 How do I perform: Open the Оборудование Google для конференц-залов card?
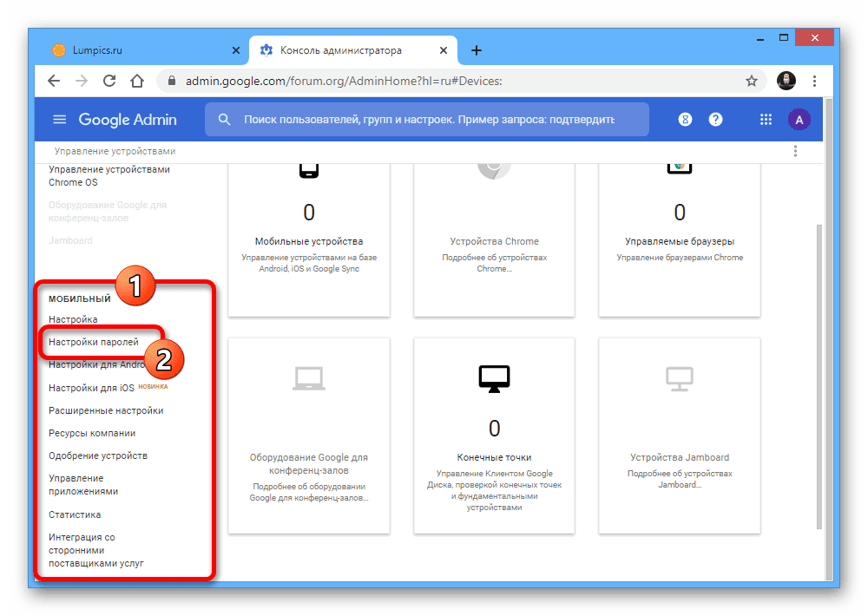coord(309,436)
